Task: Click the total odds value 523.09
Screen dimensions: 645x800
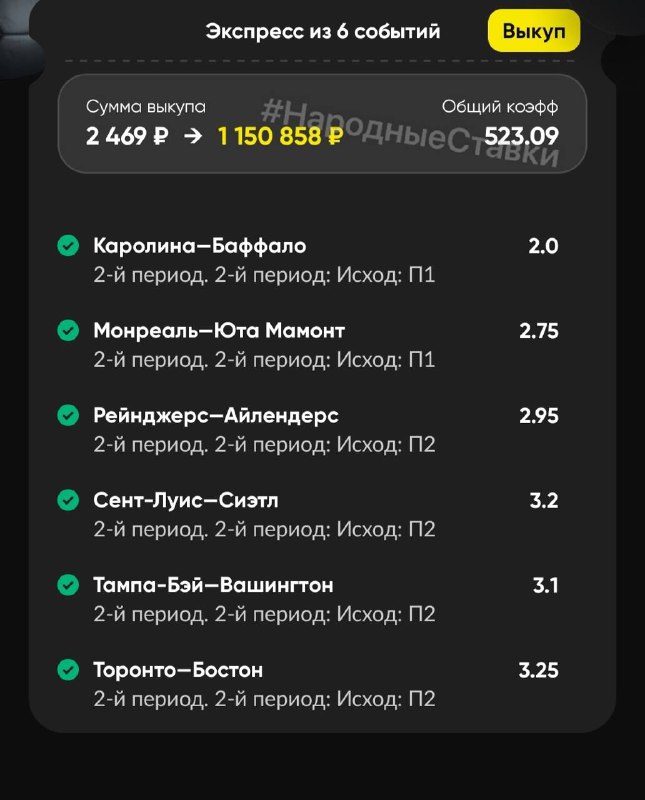Action: (521, 137)
